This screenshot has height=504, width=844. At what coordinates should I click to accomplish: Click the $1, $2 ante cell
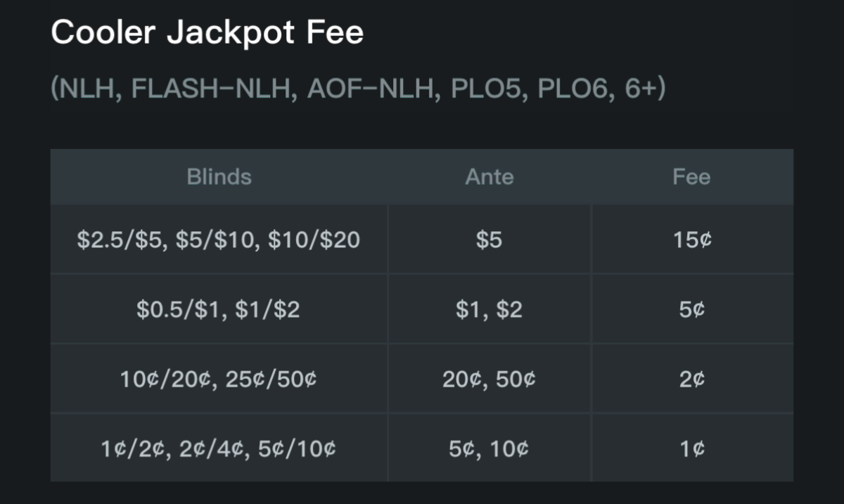click(x=489, y=309)
